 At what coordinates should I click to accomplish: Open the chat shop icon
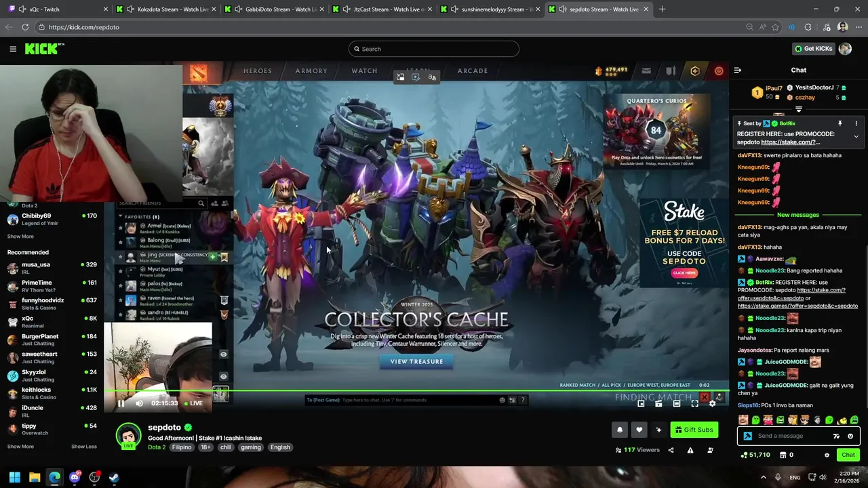[x=783, y=455]
